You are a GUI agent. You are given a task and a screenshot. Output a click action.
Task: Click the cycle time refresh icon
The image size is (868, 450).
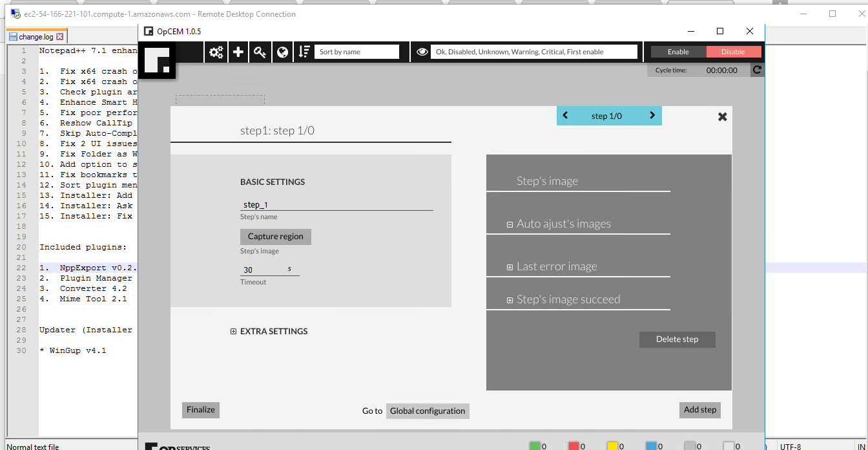[757, 70]
